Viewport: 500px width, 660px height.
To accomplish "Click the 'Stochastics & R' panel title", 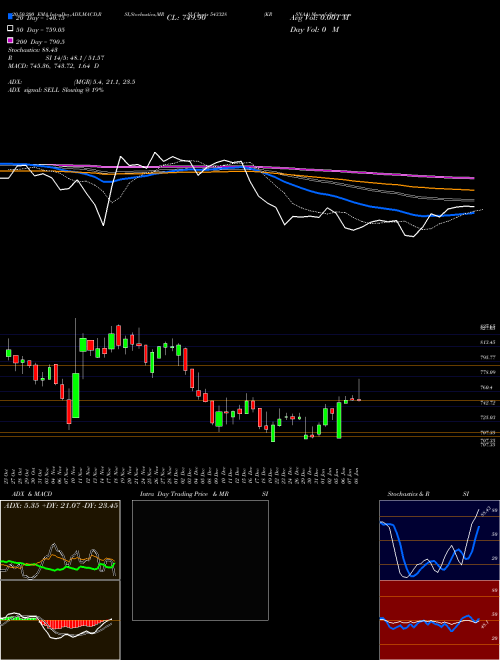I will click(x=409, y=494).
